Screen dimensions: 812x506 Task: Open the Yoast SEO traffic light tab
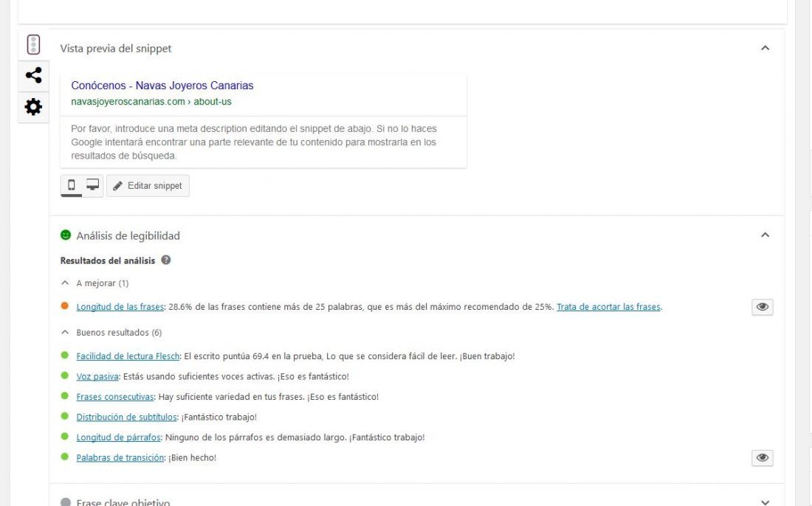click(x=33, y=45)
